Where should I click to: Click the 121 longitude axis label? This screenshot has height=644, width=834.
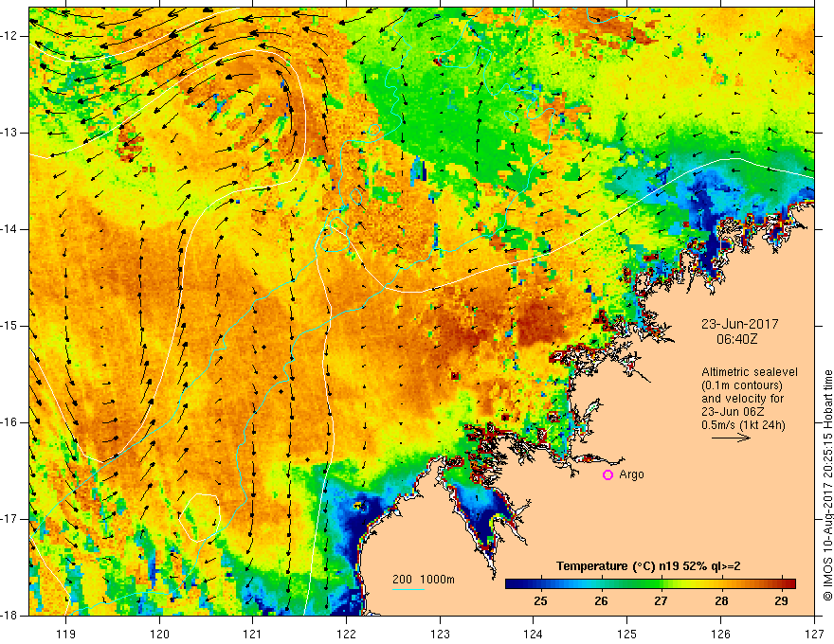point(253,634)
